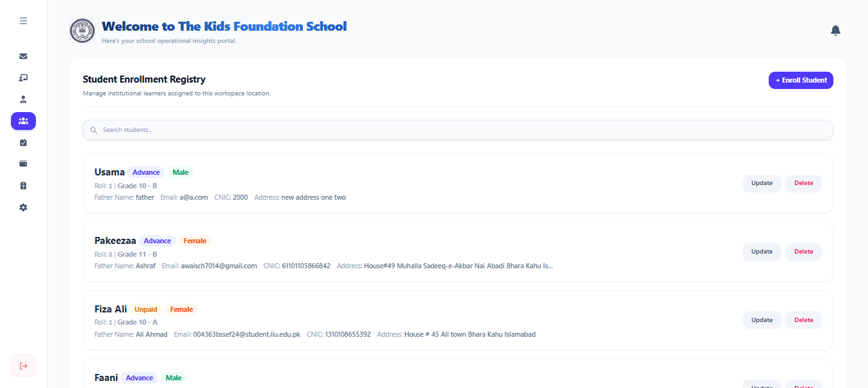Click the student name Fiza Ali
Screen dimensions: 868x388
[111, 309]
